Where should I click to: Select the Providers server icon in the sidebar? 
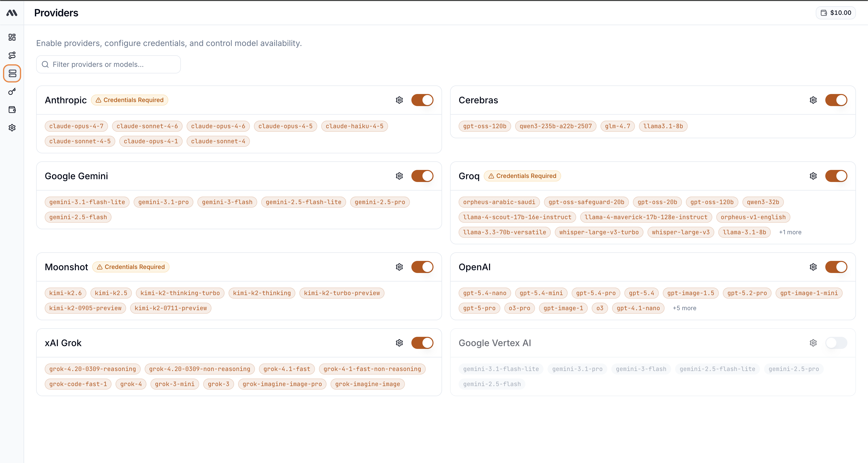(12, 73)
